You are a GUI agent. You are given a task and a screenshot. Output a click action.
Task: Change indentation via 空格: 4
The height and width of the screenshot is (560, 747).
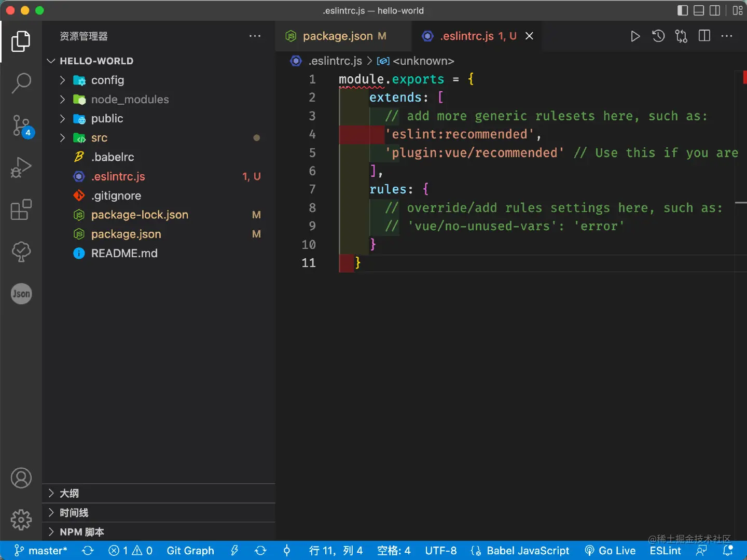tap(394, 551)
